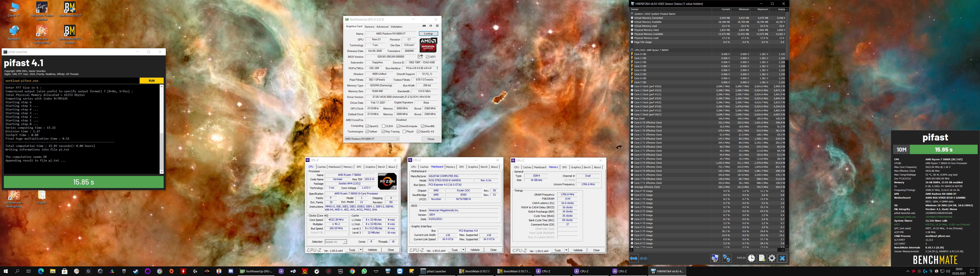Screen dimensions: 980x276
Task: Click the HWiNFO expand columns arrows icon
Action: (x=634, y=258)
